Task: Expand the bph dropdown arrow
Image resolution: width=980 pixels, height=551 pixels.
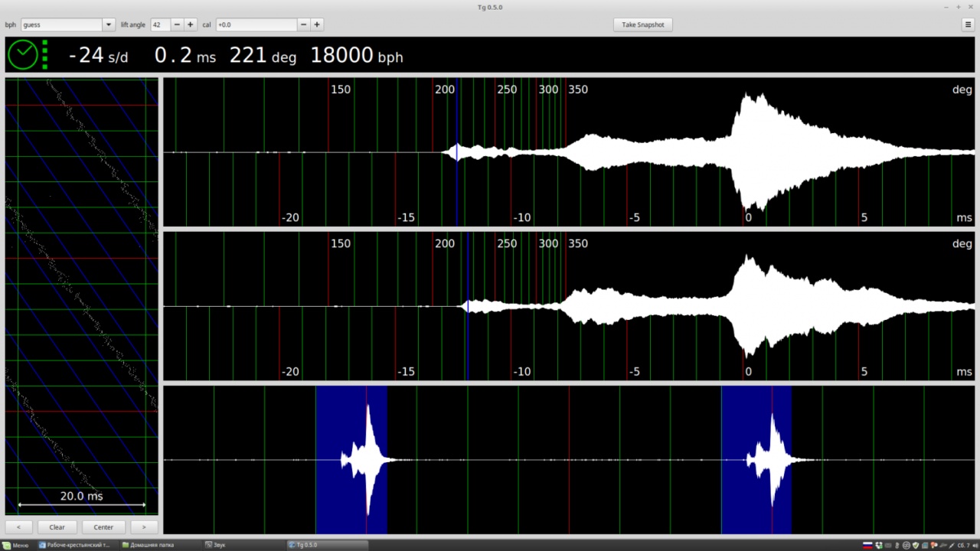Action: click(x=107, y=24)
